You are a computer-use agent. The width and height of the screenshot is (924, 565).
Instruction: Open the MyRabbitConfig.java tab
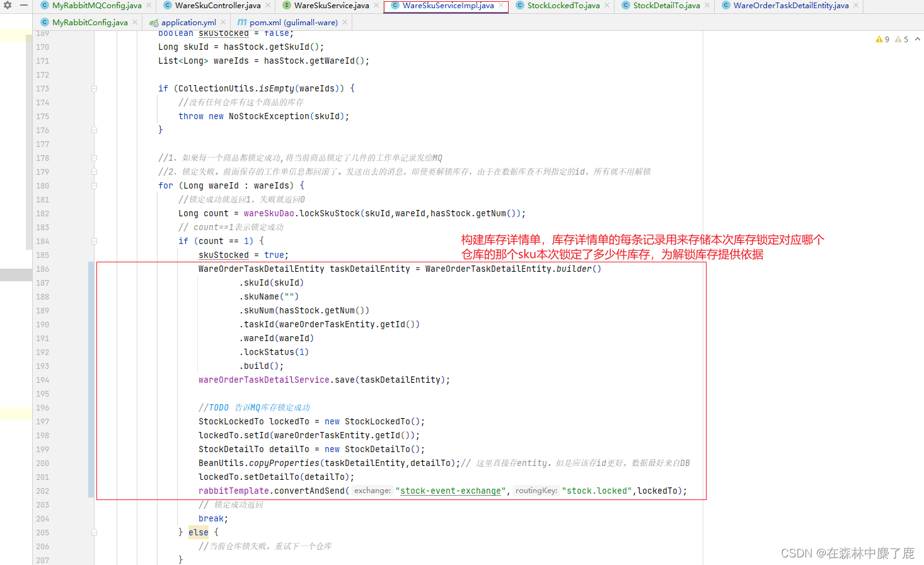click(x=90, y=23)
